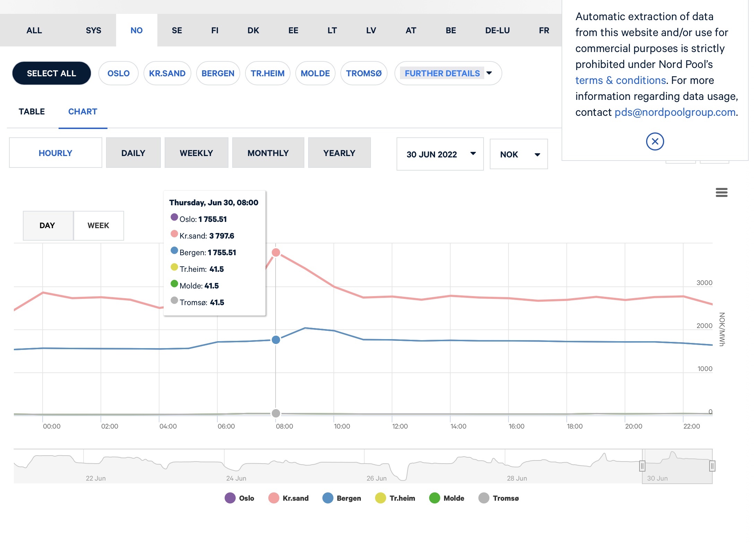Click the Tromsø grey legend marker
Image resolution: width=756 pixels, height=543 pixels.
coord(484,498)
